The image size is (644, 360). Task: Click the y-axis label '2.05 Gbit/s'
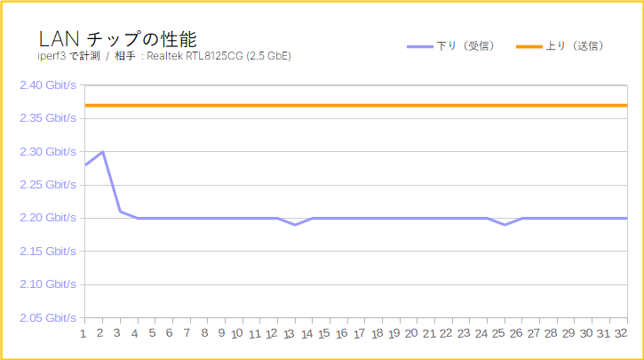point(48,317)
